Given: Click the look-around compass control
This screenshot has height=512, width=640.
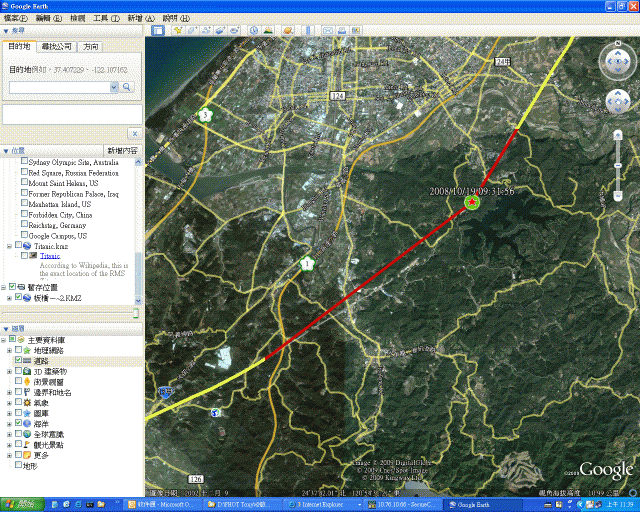Looking at the screenshot, I should click(x=618, y=62).
